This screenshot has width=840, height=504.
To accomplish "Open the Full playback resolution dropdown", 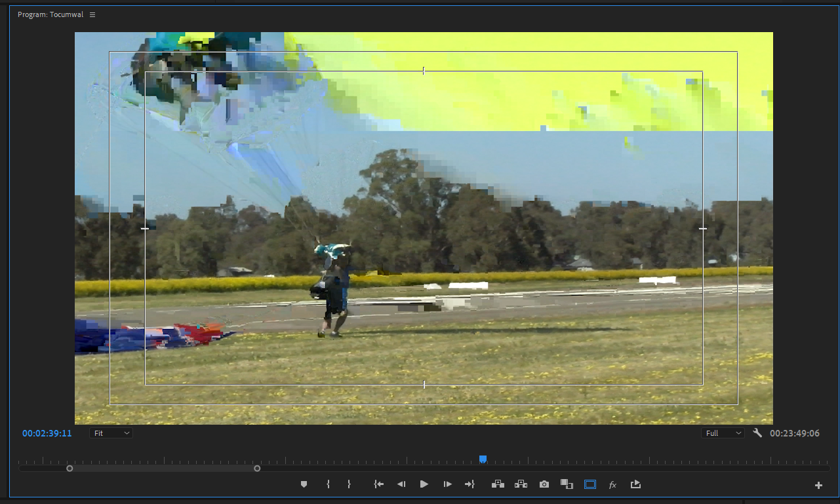I will 722,433.
